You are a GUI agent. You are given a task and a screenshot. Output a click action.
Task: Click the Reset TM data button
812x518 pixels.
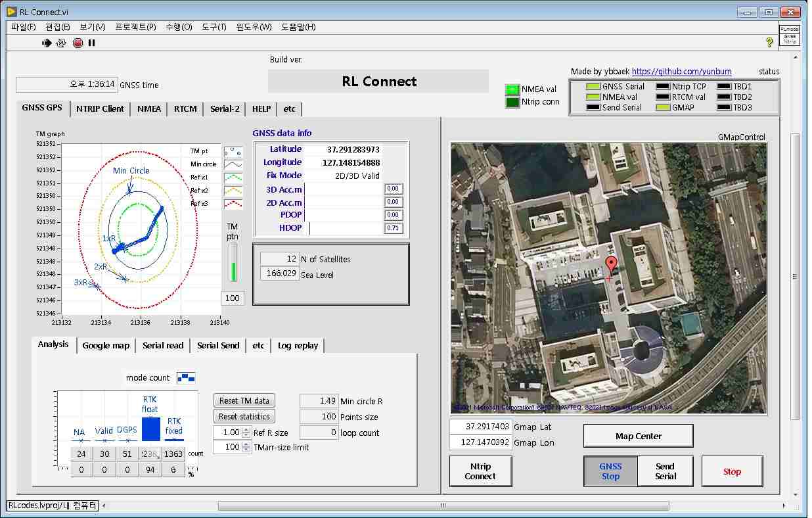point(244,401)
